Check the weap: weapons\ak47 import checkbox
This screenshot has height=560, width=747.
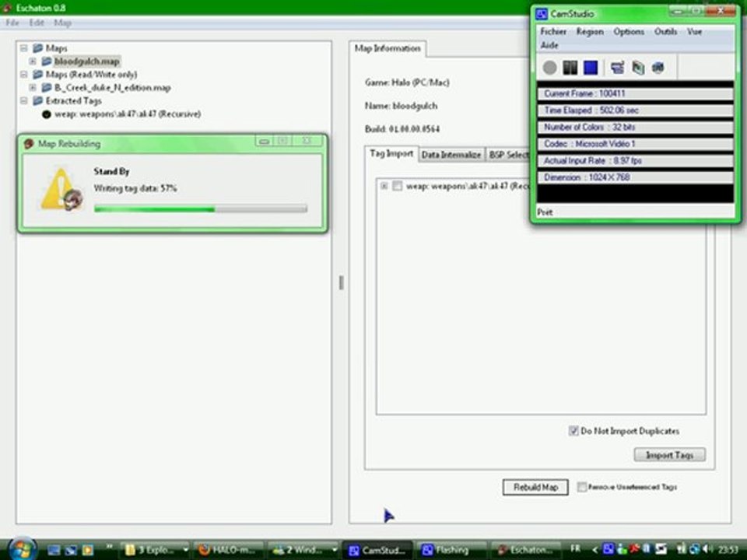click(x=397, y=186)
